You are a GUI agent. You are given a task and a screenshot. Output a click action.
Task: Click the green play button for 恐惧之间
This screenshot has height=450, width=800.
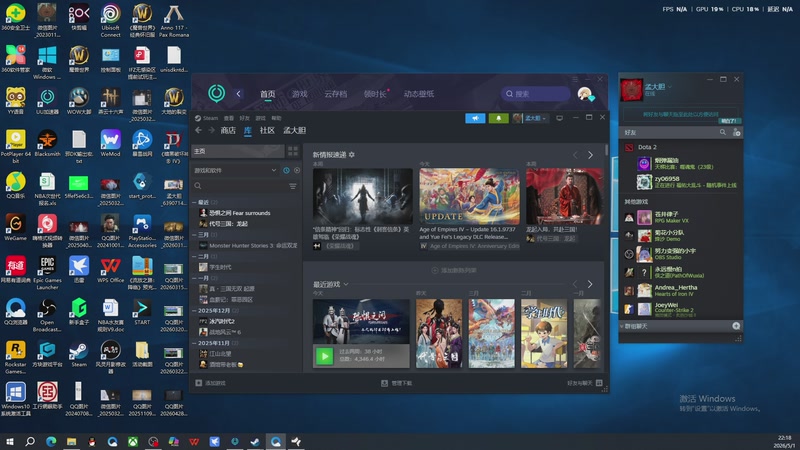[324, 356]
